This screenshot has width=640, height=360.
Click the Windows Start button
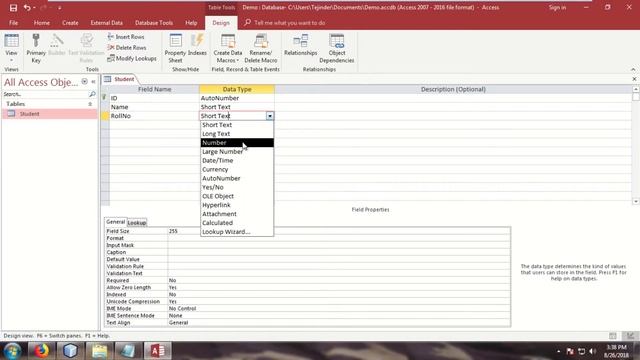12,351
